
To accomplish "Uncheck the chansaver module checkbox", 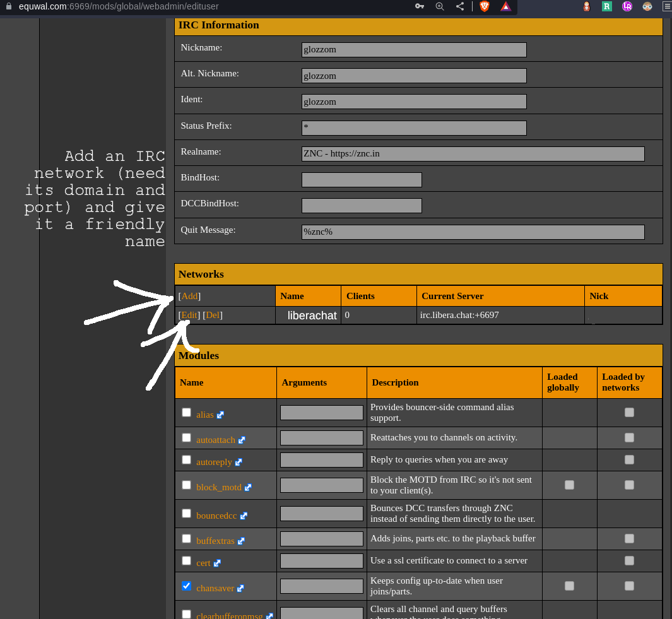I will pyautogui.click(x=186, y=586).
